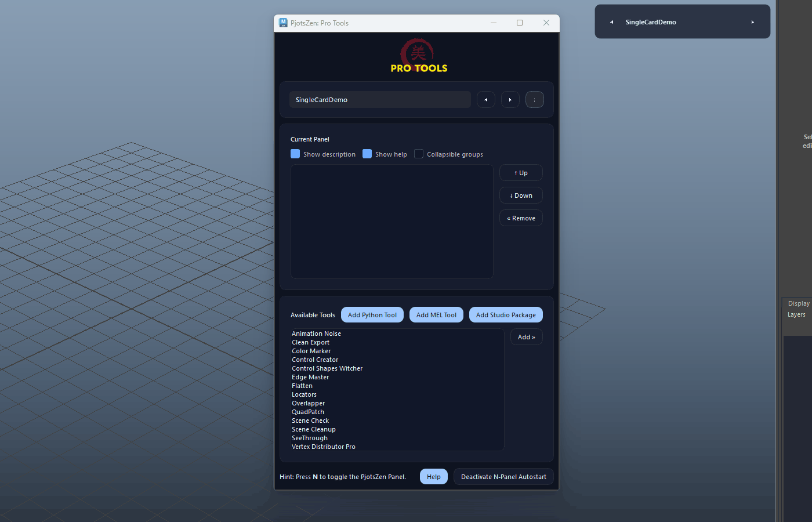Screen dimensions: 812x522
Task: Open the Layers menu in Maya panel
Action: coord(796,314)
